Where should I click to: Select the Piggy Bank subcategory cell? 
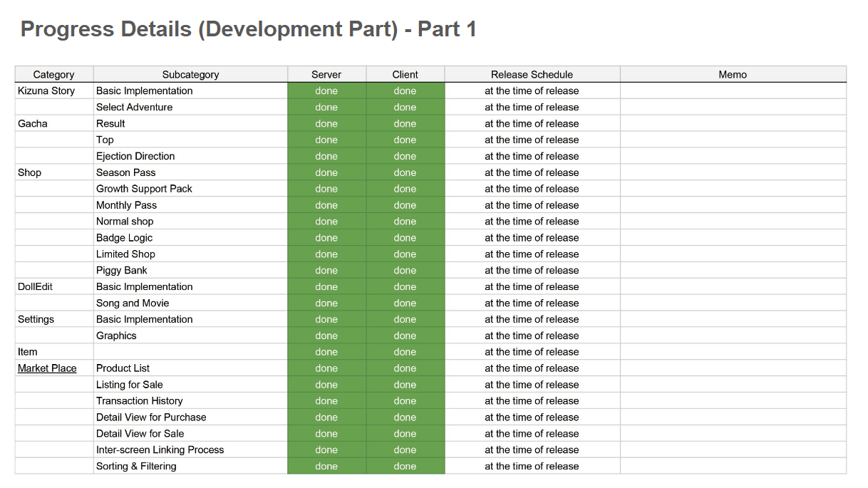click(122, 270)
